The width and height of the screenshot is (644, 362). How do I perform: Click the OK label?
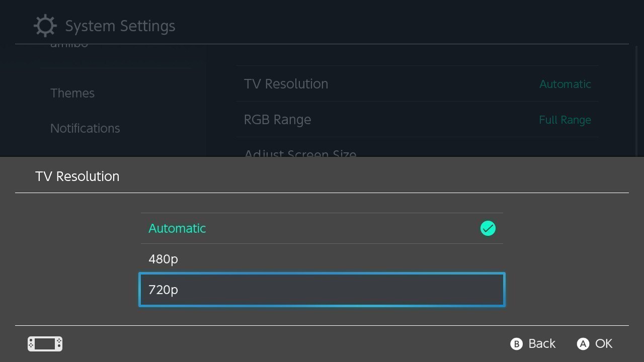(604, 344)
